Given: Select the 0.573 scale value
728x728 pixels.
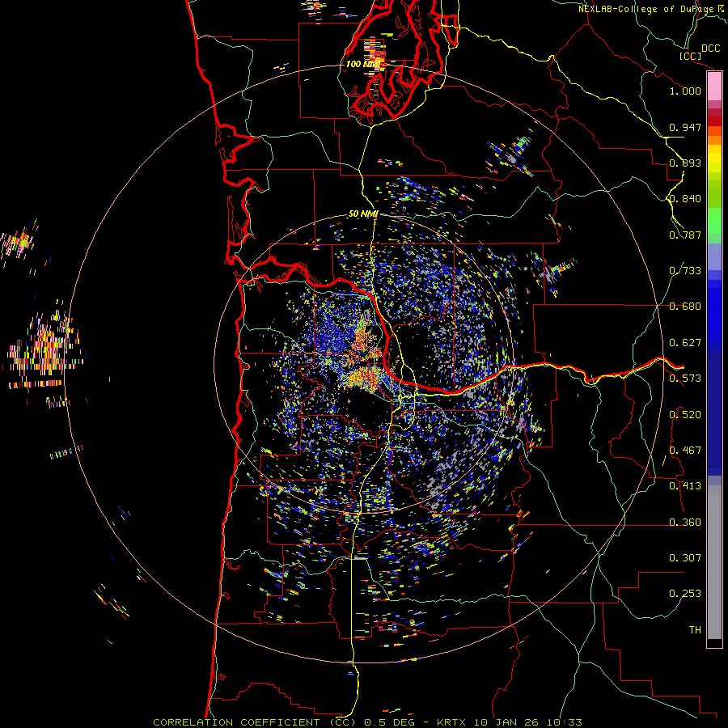Looking at the screenshot, I should 685,379.
